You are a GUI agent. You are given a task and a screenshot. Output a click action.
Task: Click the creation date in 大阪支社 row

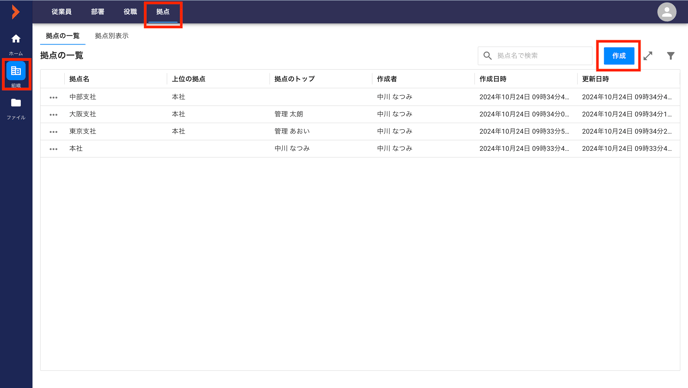coord(524,114)
